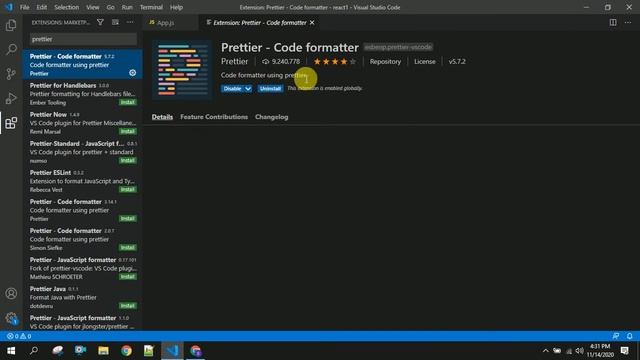Open the Windows Start menu

(11, 351)
